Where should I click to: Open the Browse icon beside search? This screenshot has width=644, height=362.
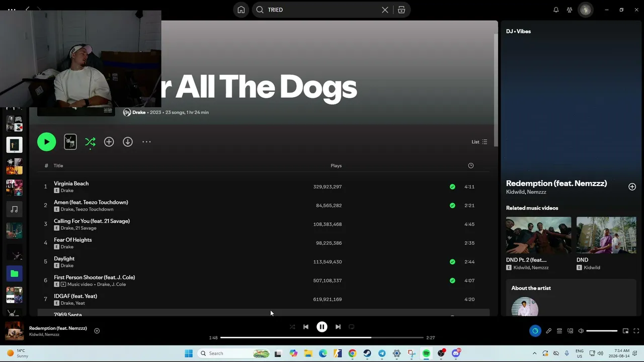(x=401, y=10)
